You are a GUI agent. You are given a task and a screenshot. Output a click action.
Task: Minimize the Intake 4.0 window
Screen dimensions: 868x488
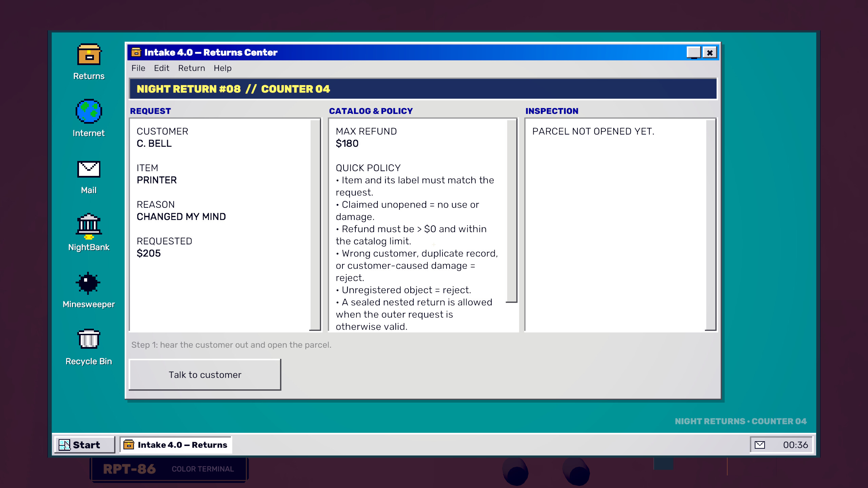(x=693, y=53)
